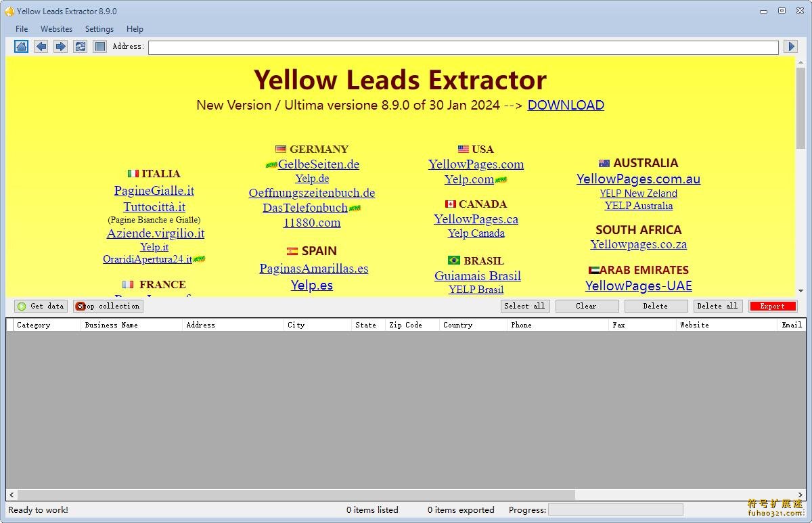Open the Websites menu
812x523 pixels.
(x=56, y=29)
